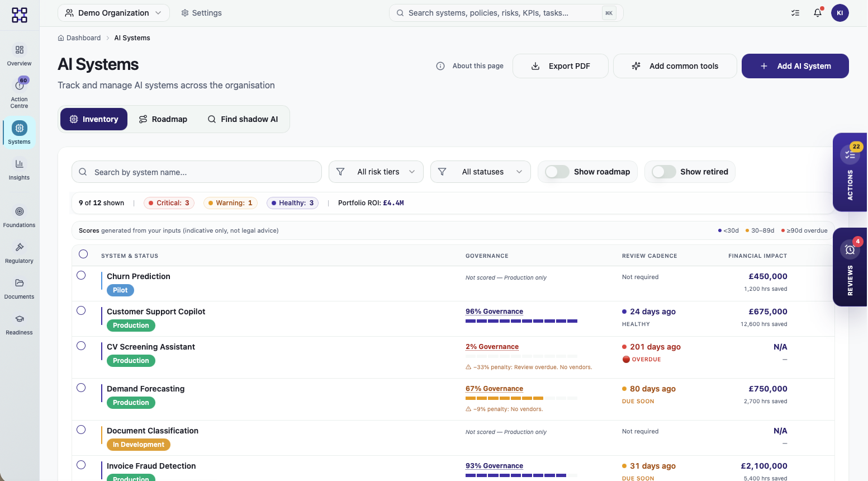Open the Settings gear link
Viewport: 868px width, 481px height.
(201, 13)
